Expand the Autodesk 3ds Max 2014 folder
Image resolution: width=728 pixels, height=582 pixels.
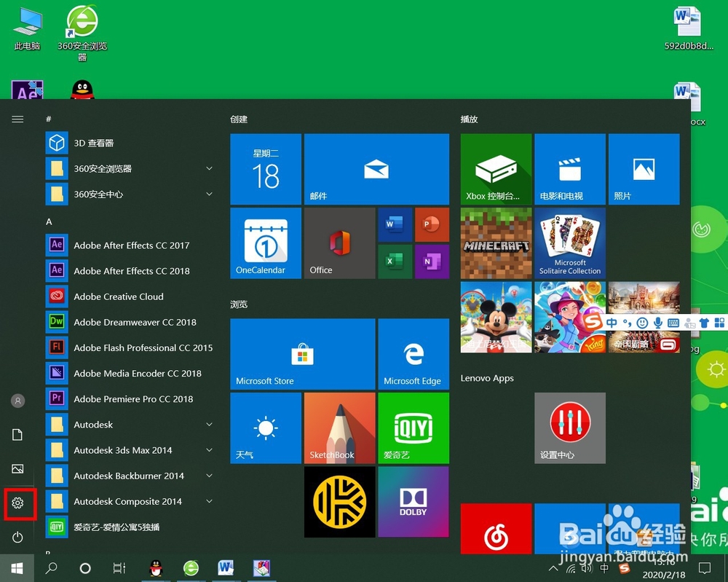209,449
